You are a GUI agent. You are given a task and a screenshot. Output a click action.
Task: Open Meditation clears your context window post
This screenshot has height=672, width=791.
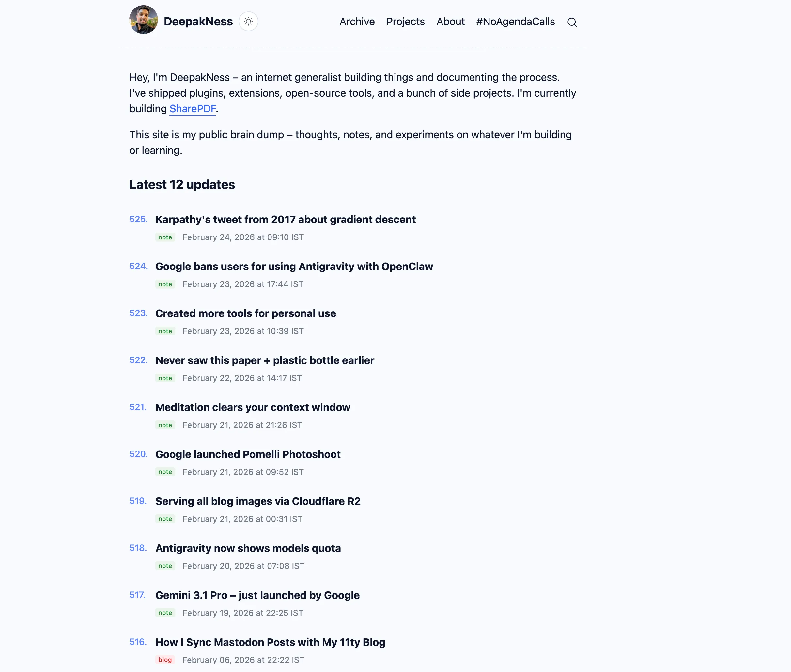coord(253,407)
